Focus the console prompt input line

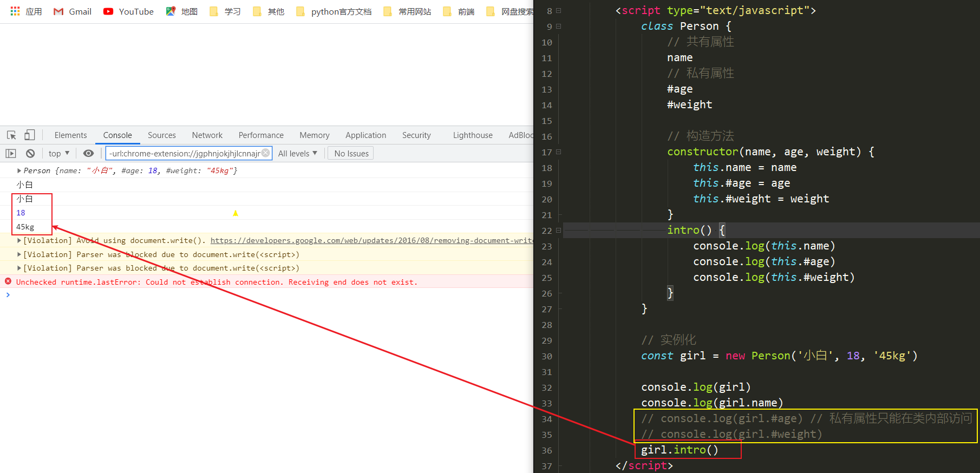pyautogui.click(x=271, y=295)
